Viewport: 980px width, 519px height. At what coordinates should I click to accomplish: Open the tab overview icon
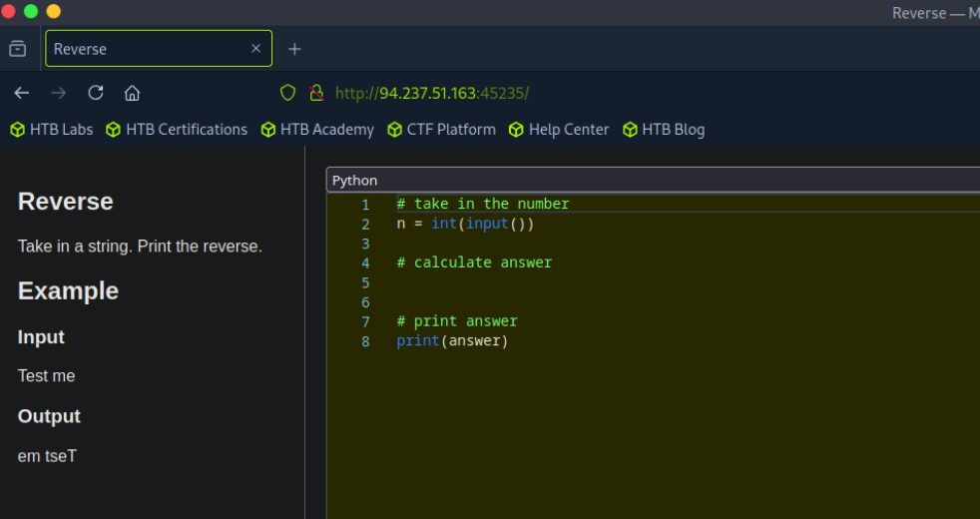pos(18,48)
